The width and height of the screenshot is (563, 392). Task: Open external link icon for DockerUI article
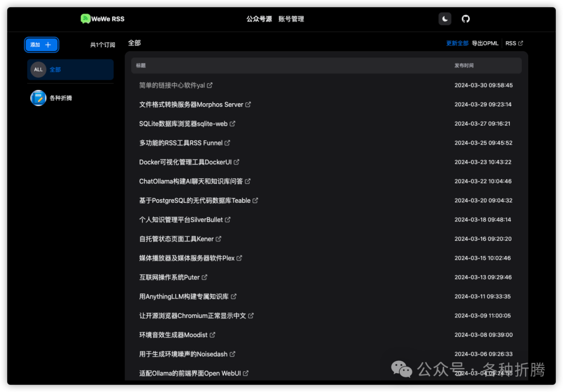pos(236,162)
